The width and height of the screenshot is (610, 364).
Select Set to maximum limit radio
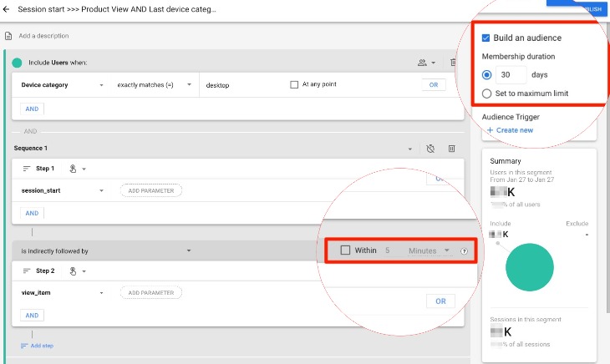click(486, 94)
